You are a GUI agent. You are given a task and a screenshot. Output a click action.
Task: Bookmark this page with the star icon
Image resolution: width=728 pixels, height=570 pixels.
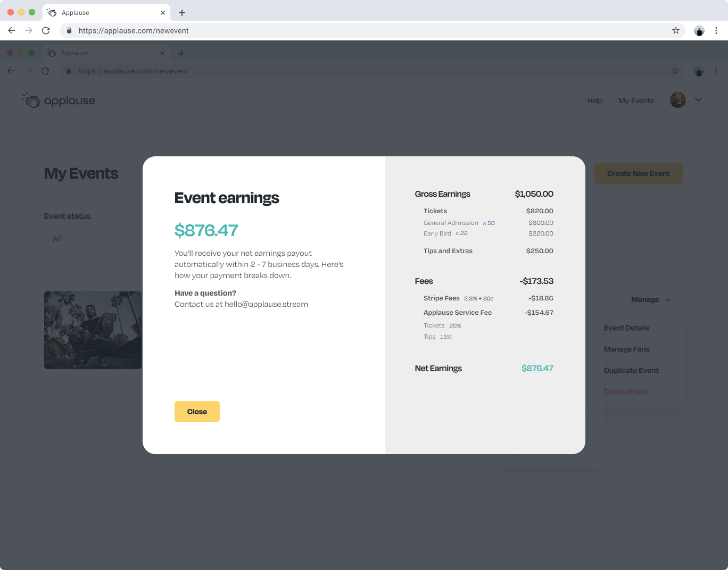[676, 31]
